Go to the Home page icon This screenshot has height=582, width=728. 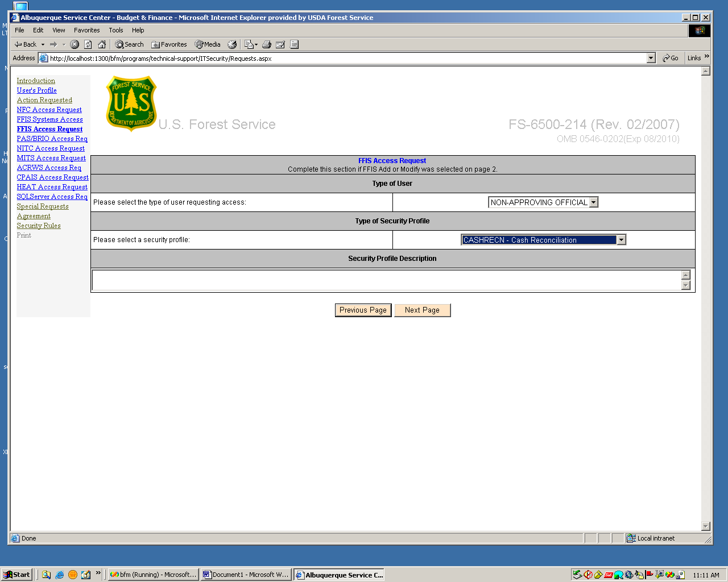(x=102, y=44)
